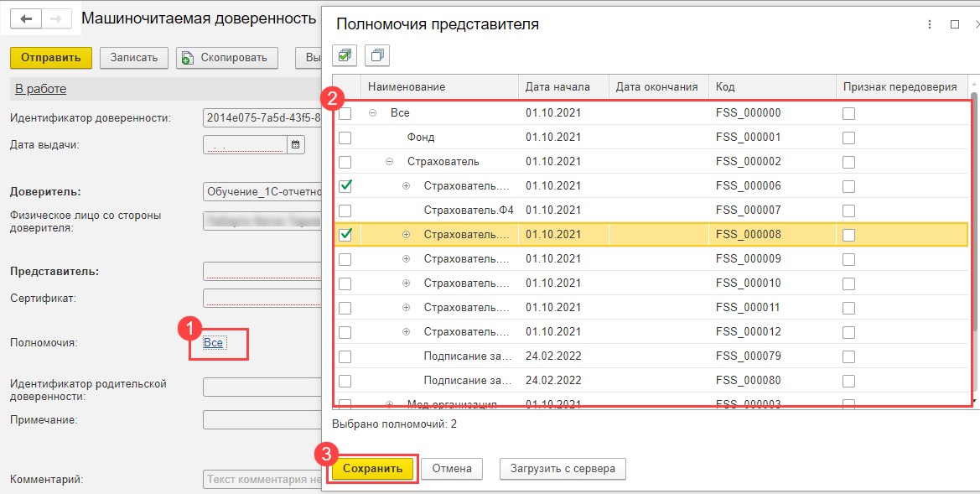This screenshot has height=494, width=980.
Task: Click the uncheck all permissions icon
Action: click(x=377, y=56)
